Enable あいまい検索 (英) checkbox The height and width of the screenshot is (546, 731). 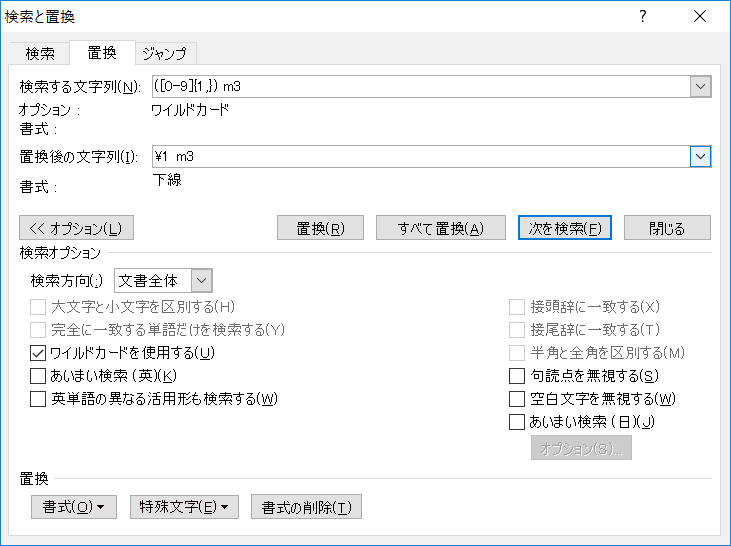[x=39, y=376]
